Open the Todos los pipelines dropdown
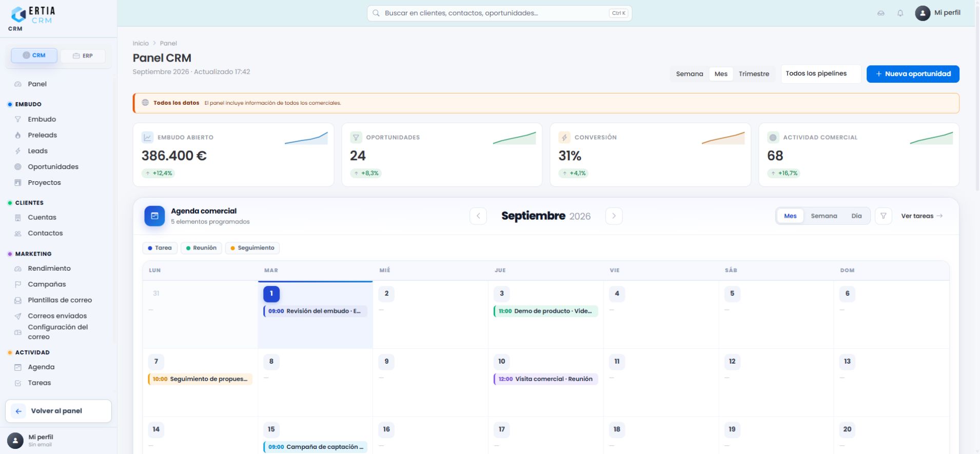 point(821,74)
